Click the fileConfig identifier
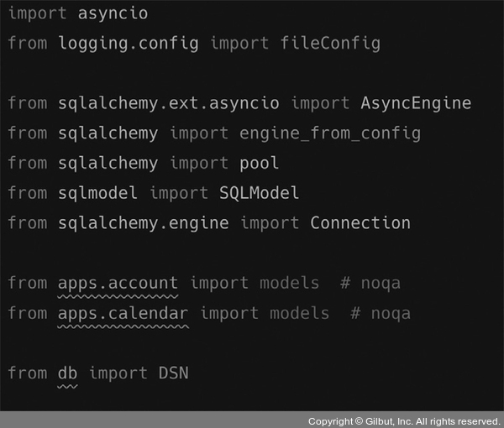The width and height of the screenshot is (504, 428). pyautogui.click(x=330, y=43)
